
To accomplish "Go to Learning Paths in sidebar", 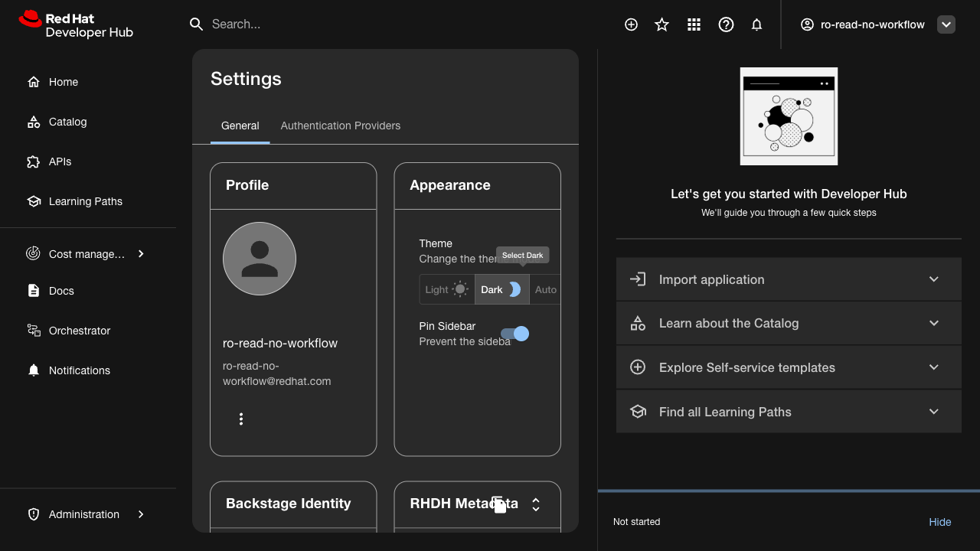I will click(x=85, y=201).
